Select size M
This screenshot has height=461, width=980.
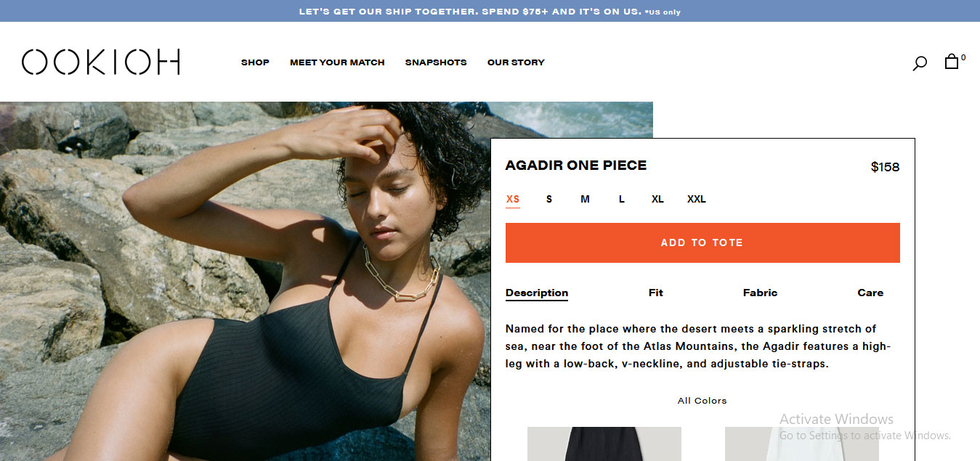(585, 199)
